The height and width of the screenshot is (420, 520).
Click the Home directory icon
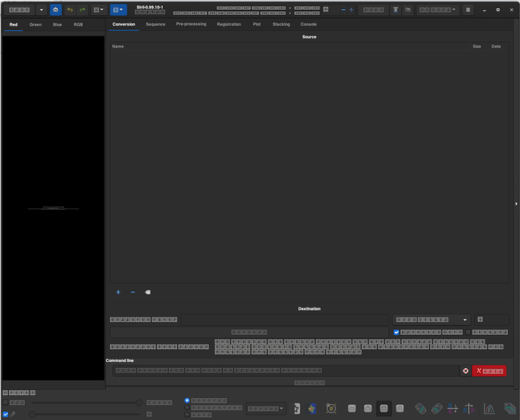click(55, 10)
